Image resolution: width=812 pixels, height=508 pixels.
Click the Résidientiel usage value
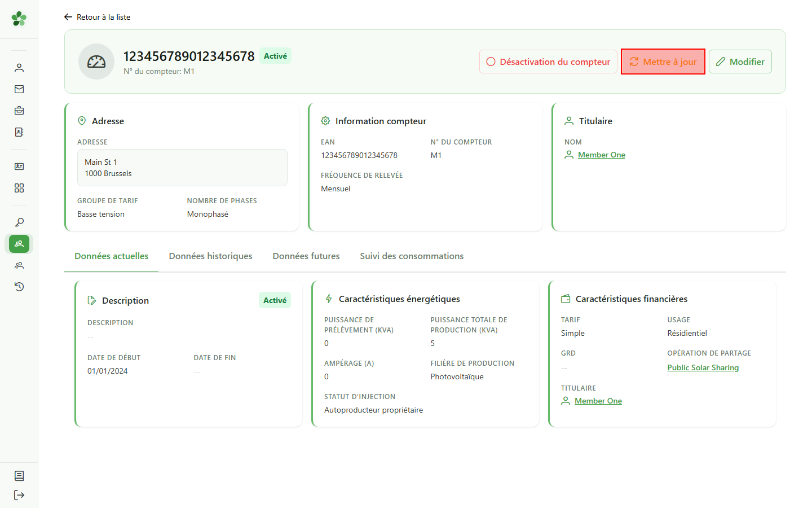click(x=687, y=333)
